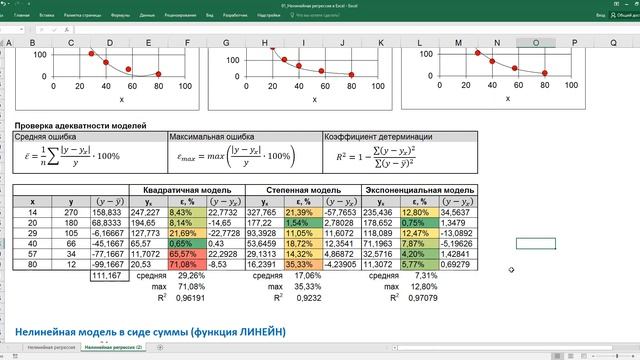This screenshot has height=360, width=640.
Task: Select the middle power-model chart
Action: coord(300,79)
